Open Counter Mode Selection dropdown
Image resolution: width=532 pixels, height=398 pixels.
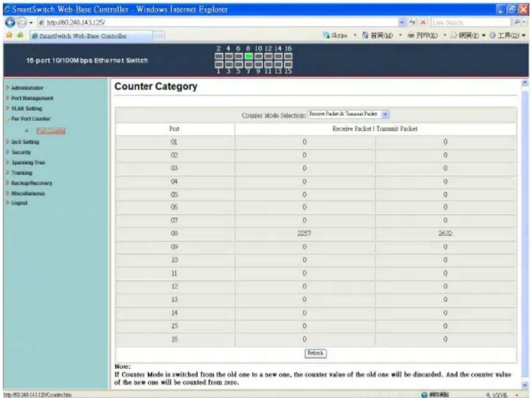[x=348, y=114]
